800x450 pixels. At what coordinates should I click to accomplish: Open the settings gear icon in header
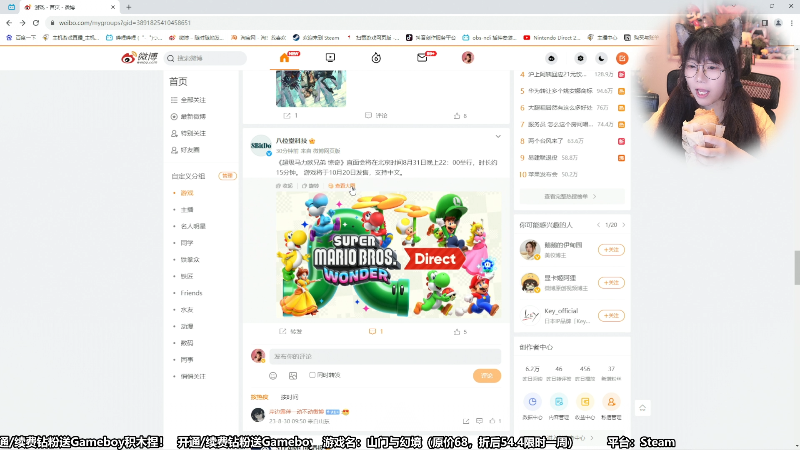tap(580, 58)
